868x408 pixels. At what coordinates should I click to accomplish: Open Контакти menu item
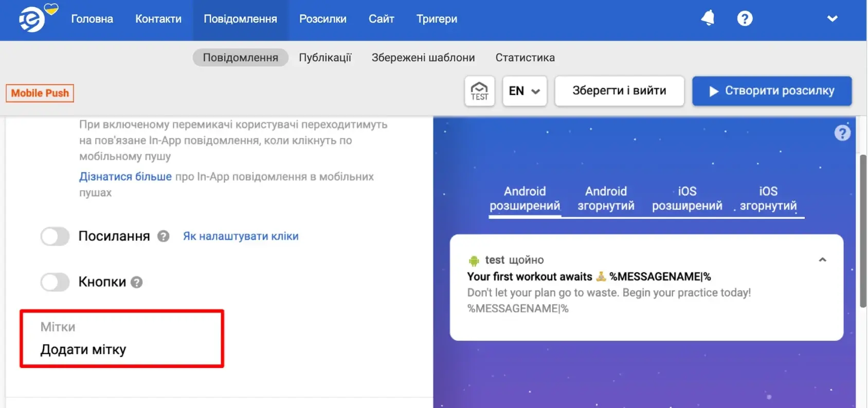[x=158, y=19]
